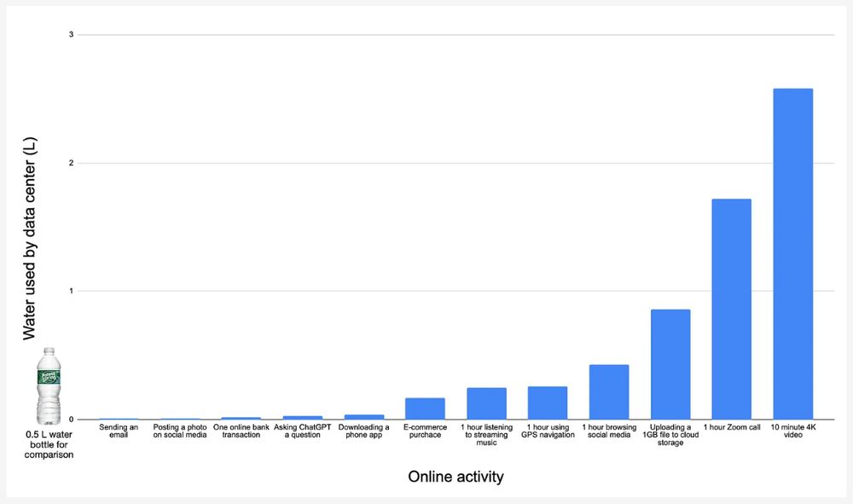This screenshot has height=504, width=853.
Task: Click the 'Online activity' axis title
Action: (456, 477)
